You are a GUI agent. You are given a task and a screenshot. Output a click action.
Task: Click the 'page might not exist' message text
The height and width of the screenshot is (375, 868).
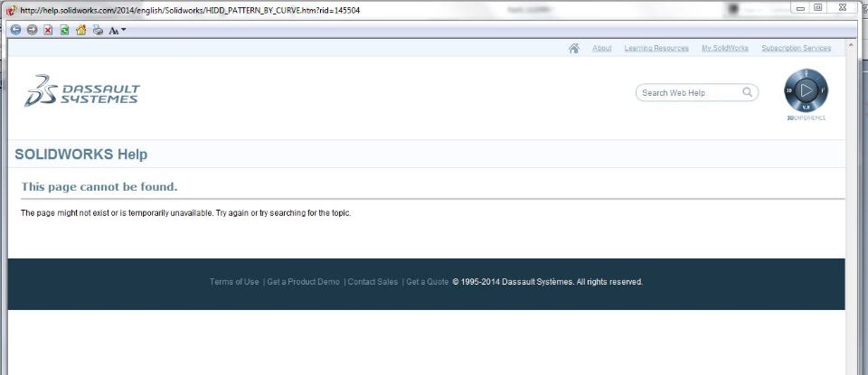point(186,213)
